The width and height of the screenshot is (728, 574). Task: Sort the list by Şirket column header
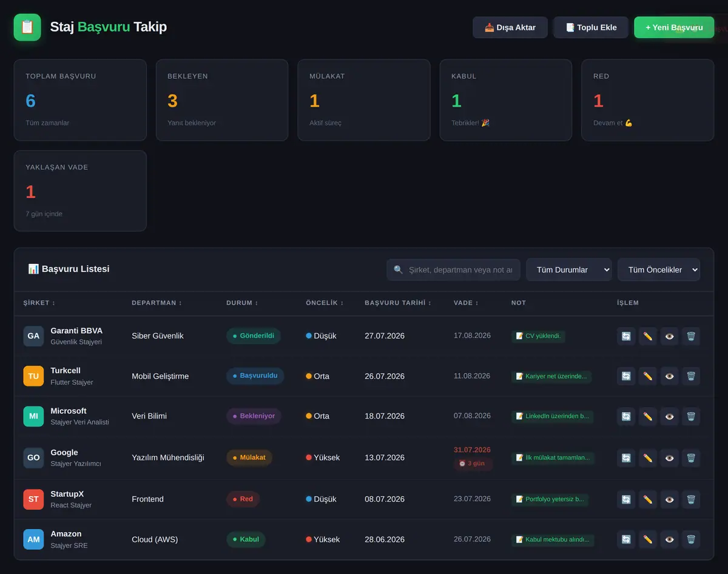[x=39, y=303]
